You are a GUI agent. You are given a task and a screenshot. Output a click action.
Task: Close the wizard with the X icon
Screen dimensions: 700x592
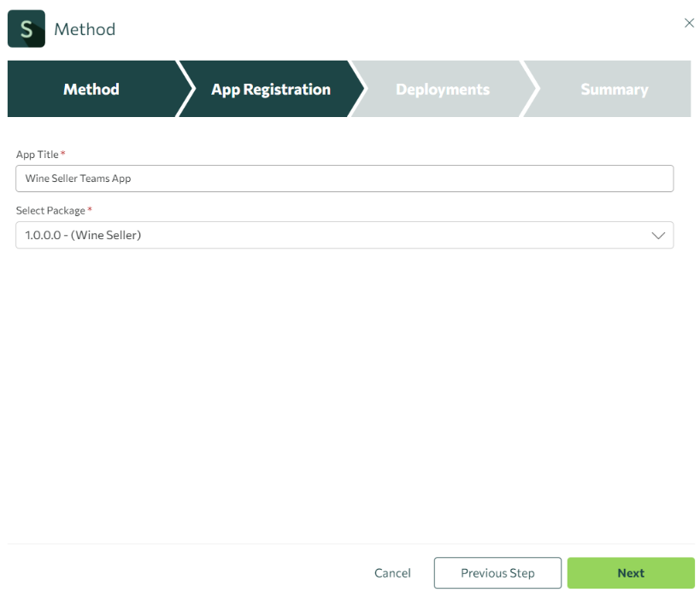coord(689,23)
